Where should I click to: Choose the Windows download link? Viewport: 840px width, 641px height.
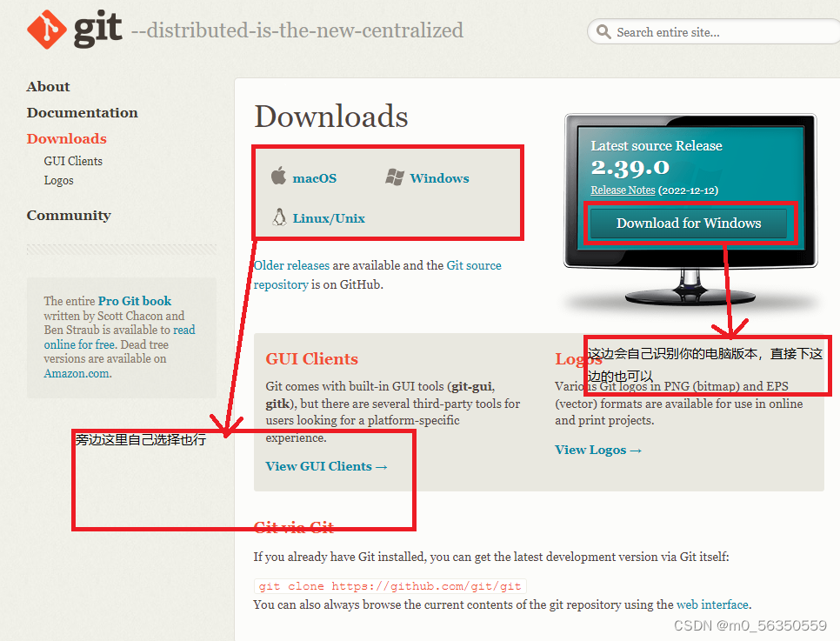pyautogui.click(x=439, y=178)
